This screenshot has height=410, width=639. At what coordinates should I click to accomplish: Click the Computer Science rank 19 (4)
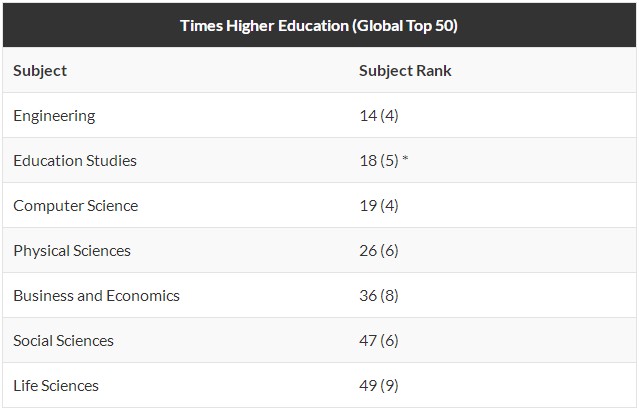tap(379, 205)
